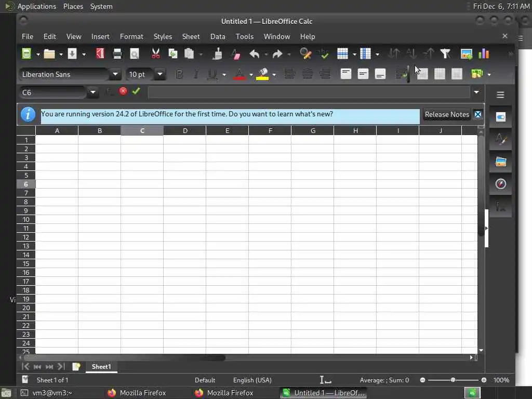The image size is (532, 399).
Task: Open Applications menu in top panel
Action: [37, 6]
